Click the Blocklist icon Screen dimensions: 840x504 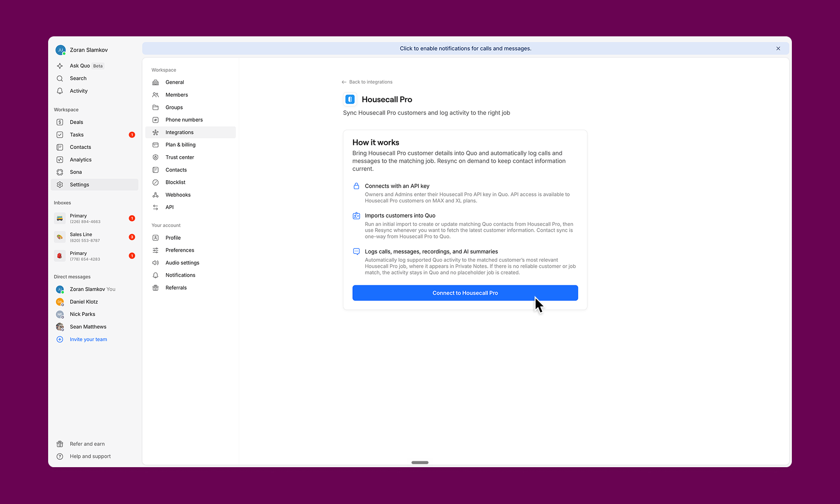(156, 182)
